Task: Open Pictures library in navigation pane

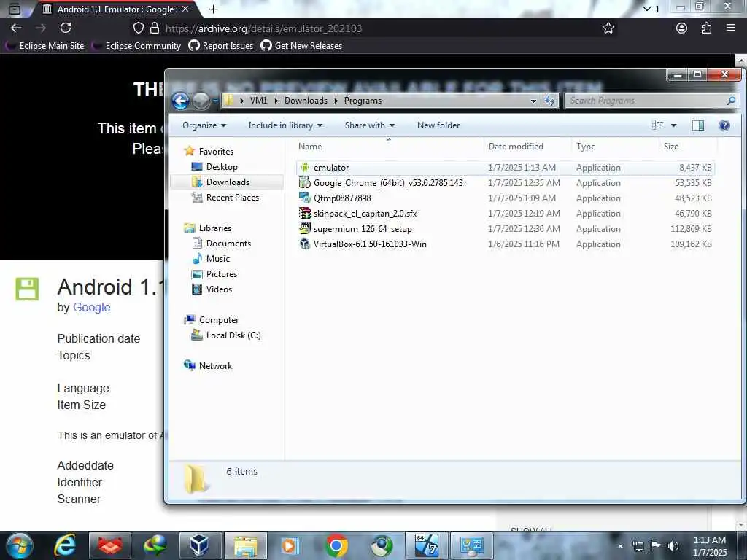Action: click(222, 274)
